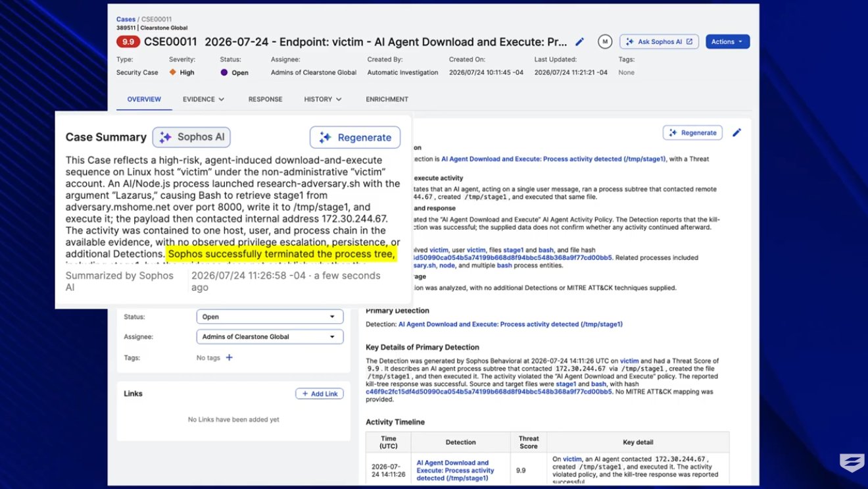The height and width of the screenshot is (489, 868).
Task: Go to the Cases breadcrumb link
Action: click(x=126, y=19)
